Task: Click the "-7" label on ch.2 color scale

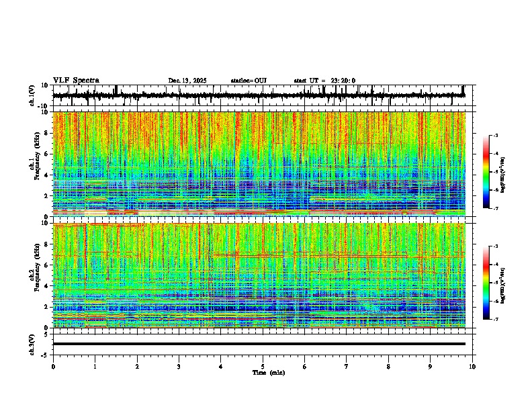Action: coord(496,320)
